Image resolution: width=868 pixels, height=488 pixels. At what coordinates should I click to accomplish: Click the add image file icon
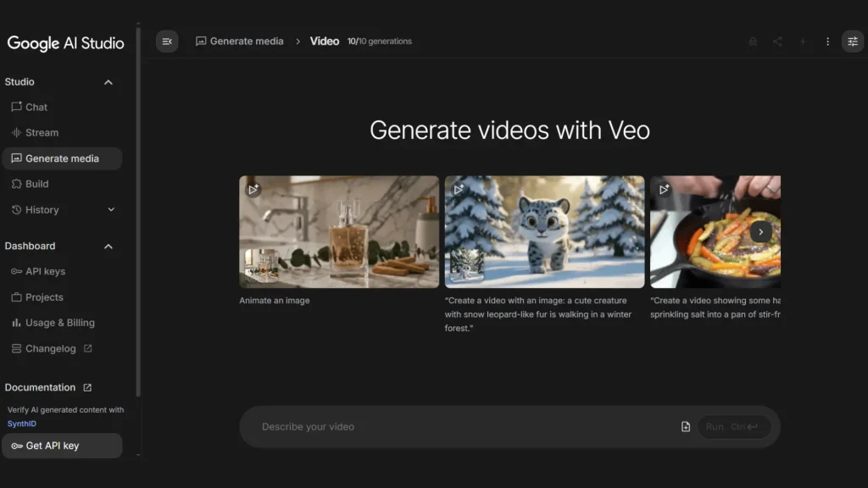(x=686, y=427)
